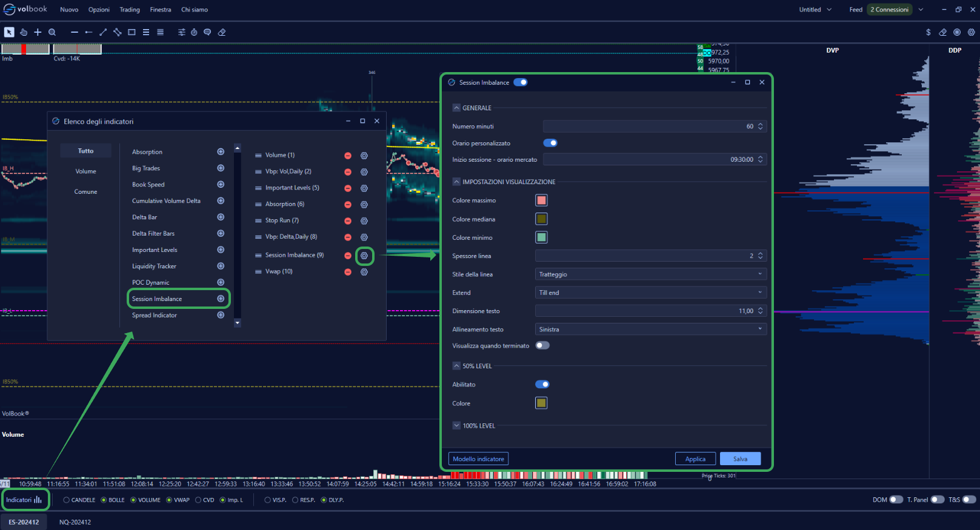
Task: Open the Trading menu
Action: click(x=130, y=10)
